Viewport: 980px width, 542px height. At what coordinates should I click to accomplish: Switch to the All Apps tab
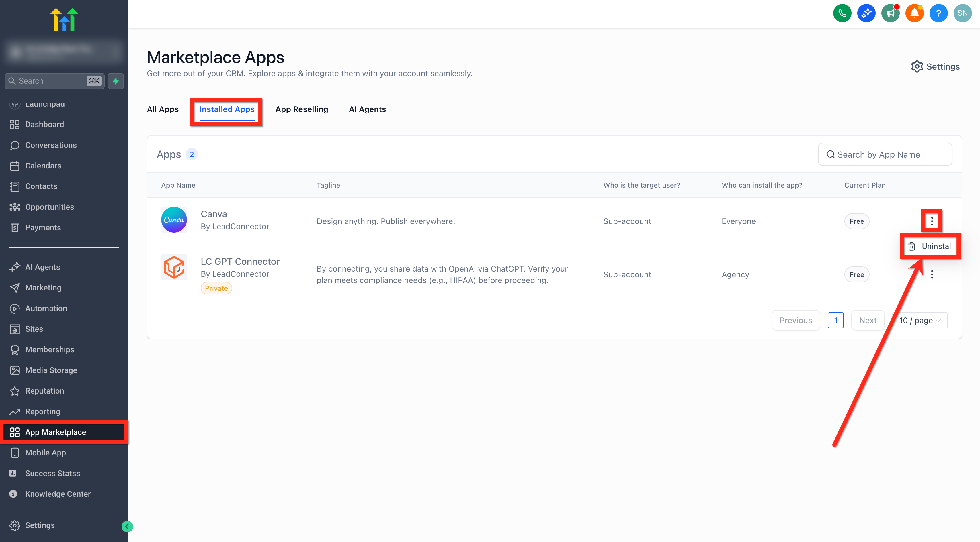[x=163, y=109]
